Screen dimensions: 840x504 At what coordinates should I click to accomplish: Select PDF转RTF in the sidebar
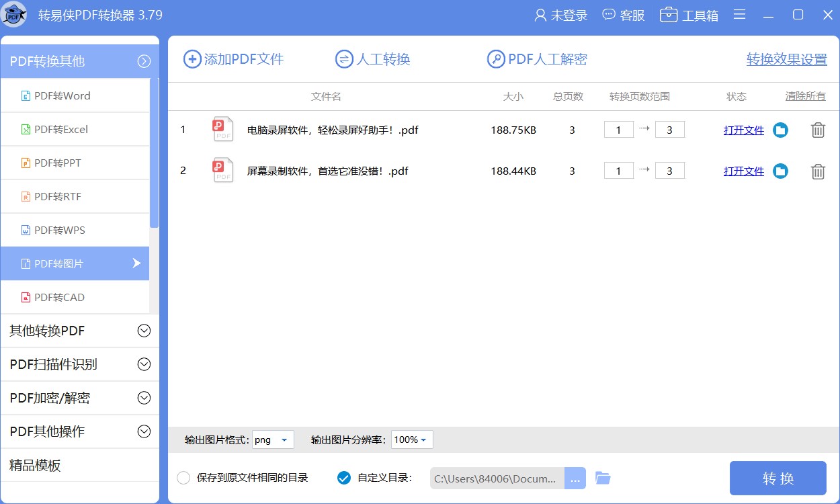[x=75, y=196]
